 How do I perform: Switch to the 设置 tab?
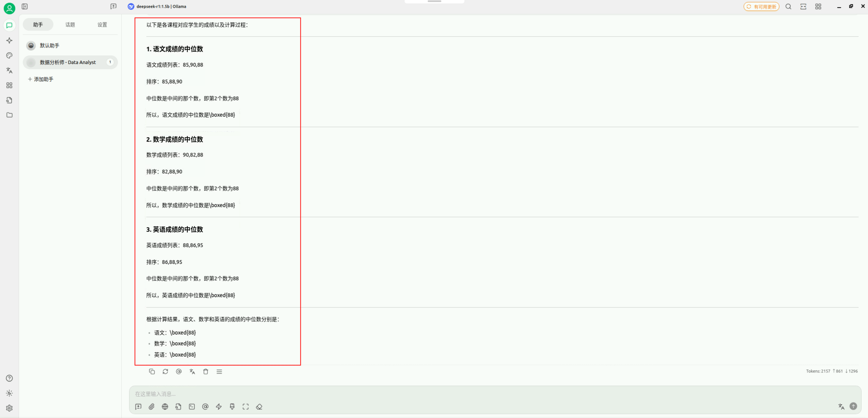point(102,24)
